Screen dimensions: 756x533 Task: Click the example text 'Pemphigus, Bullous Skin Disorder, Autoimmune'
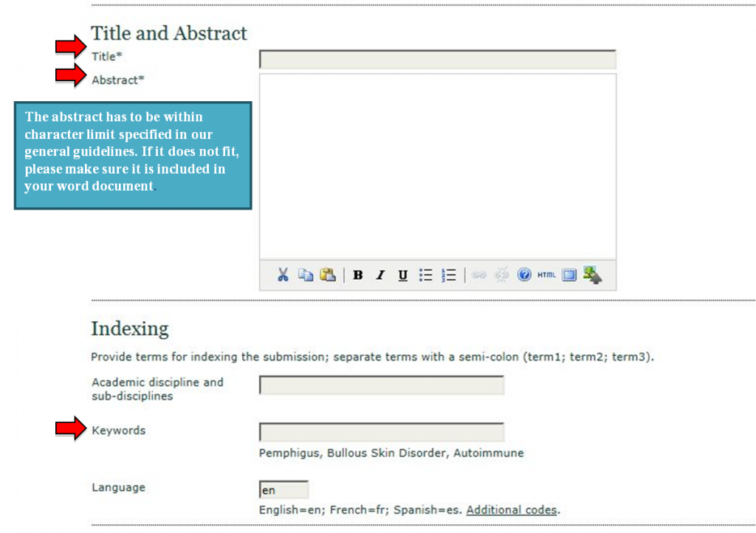click(391, 453)
